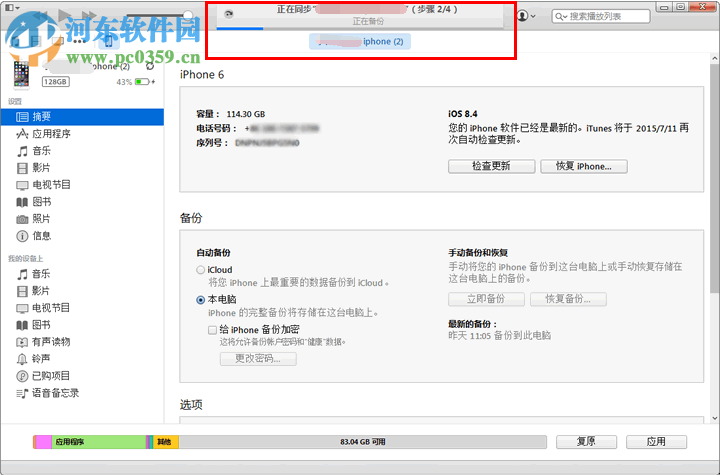Image resolution: width=720 pixels, height=475 pixels.
Task: Click the blue sync progress bar
Action: [240, 28]
